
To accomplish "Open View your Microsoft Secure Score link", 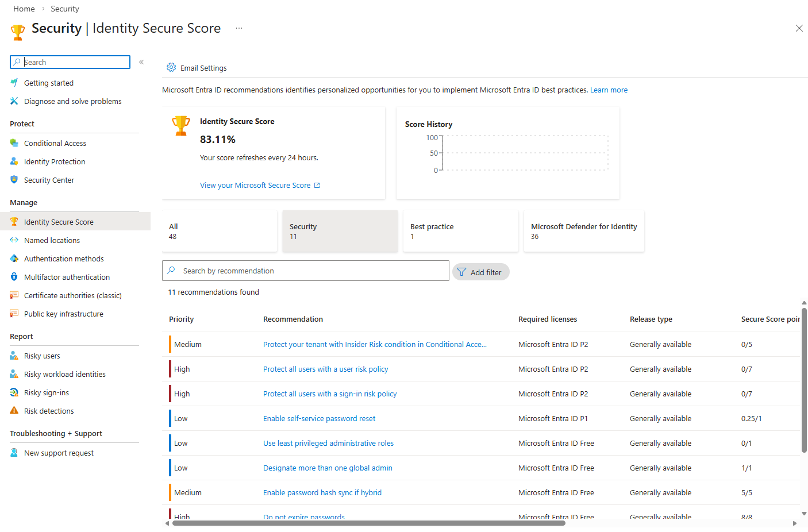I will point(260,185).
